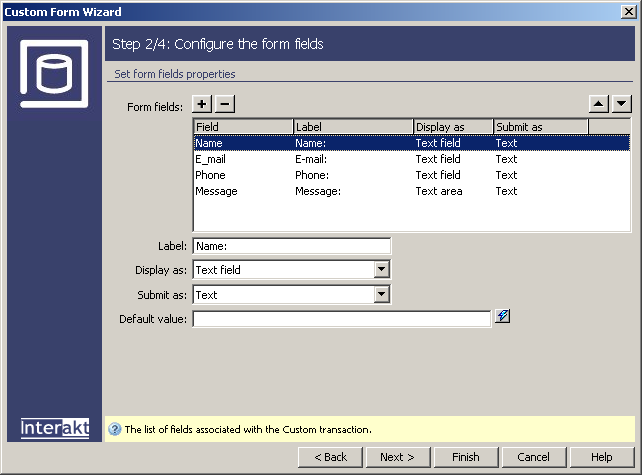Viewport: 642px width, 475px height.
Task: Open the Display as dropdown
Action: pos(381,270)
